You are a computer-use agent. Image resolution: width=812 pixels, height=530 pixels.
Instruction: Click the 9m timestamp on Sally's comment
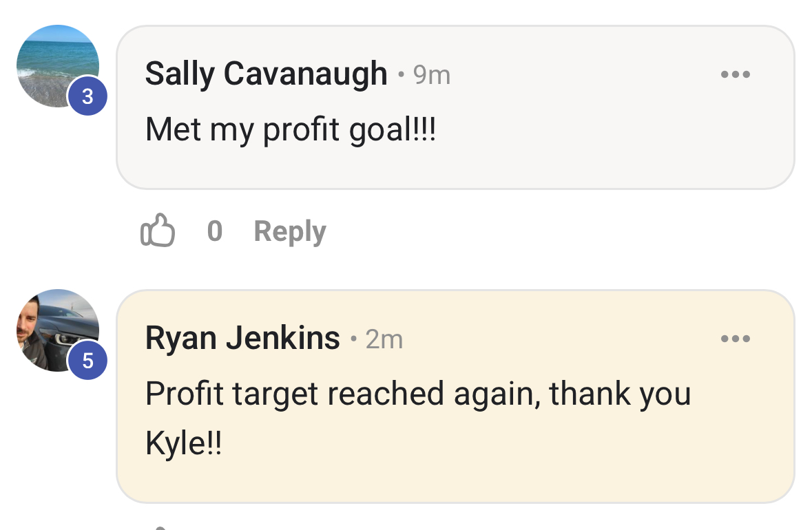(432, 75)
